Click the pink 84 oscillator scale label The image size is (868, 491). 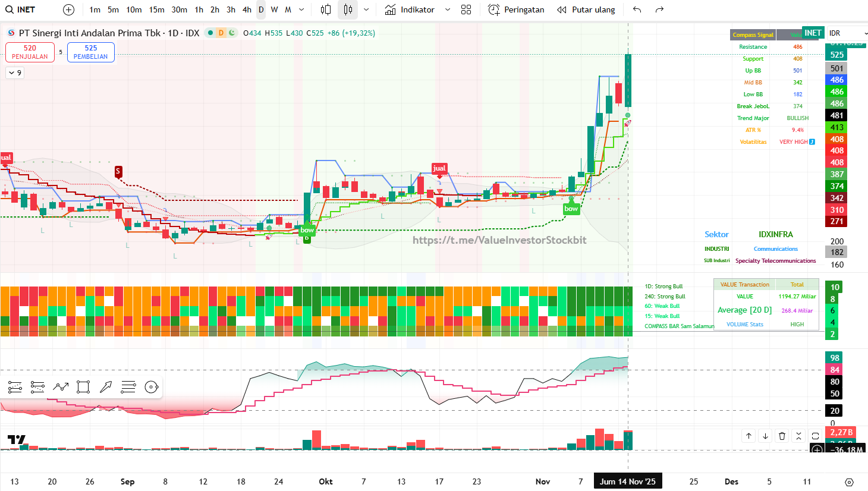tap(835, 370)
